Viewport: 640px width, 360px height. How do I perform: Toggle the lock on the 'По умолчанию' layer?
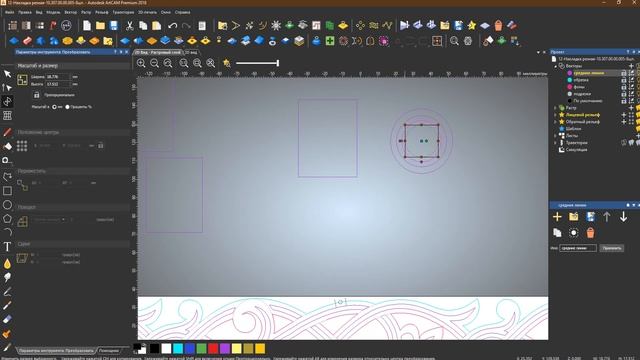tap(624, 101)
